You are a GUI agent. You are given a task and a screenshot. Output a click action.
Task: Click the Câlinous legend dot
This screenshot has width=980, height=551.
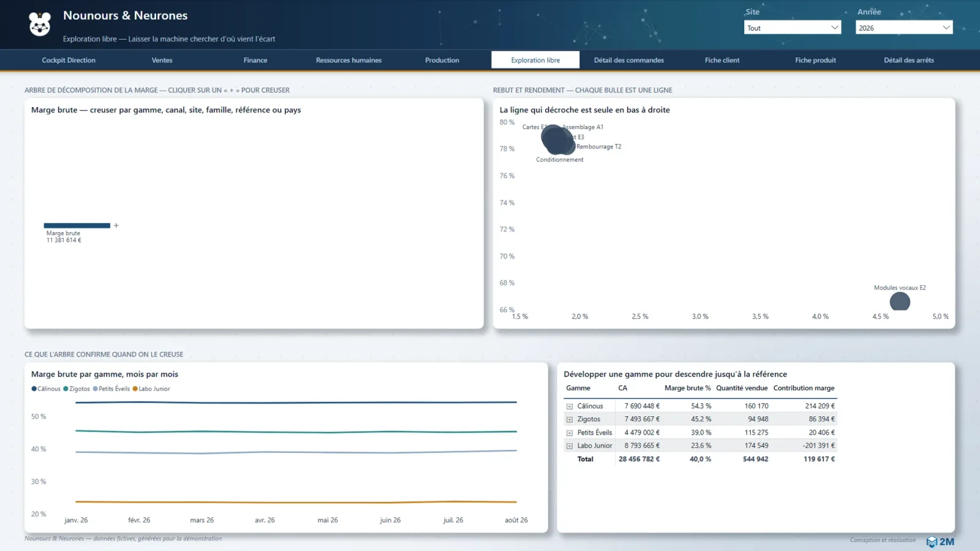click(34, 389)
